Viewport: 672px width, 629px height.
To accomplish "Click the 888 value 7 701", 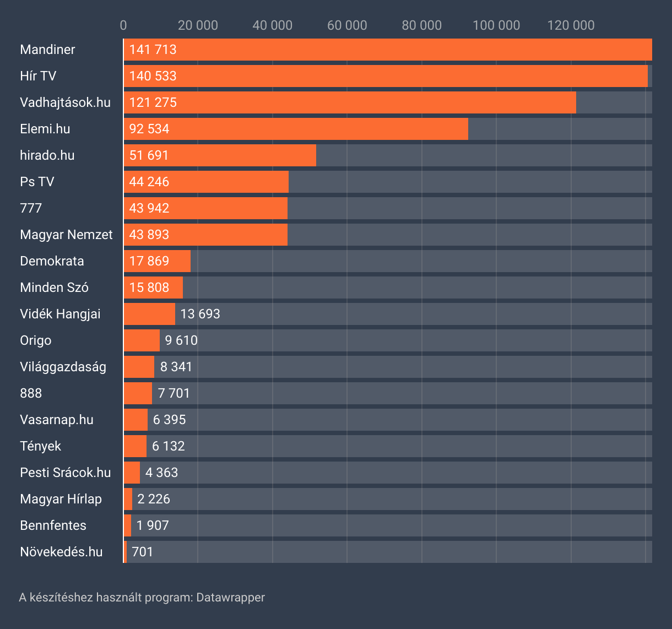I will 174,393.
